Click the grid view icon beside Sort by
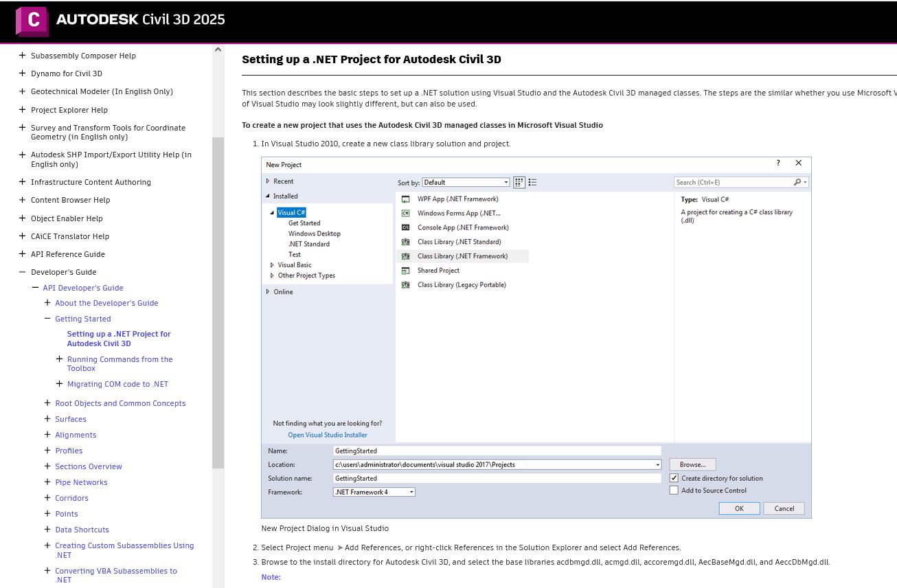Screen dimensions: 897x588 point(519,182)
